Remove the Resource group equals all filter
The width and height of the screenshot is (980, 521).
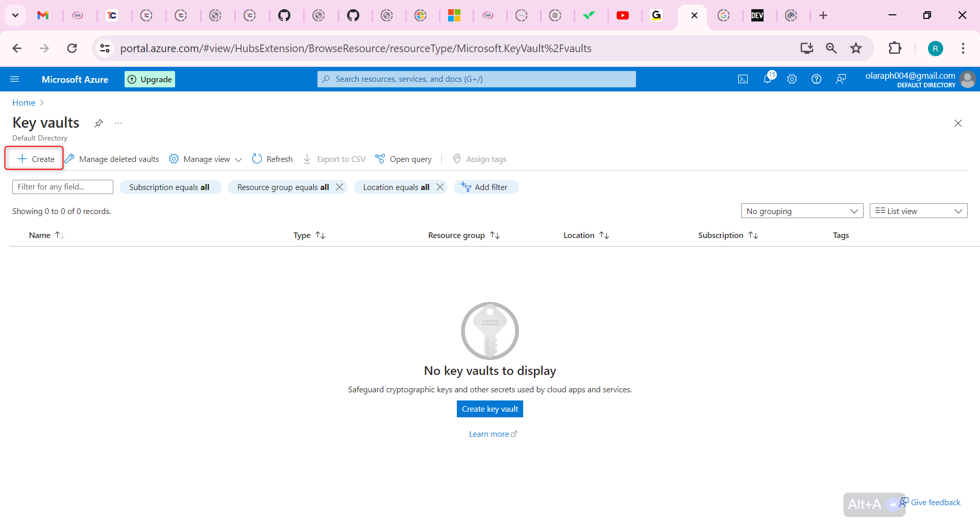(x=339, y=187)
